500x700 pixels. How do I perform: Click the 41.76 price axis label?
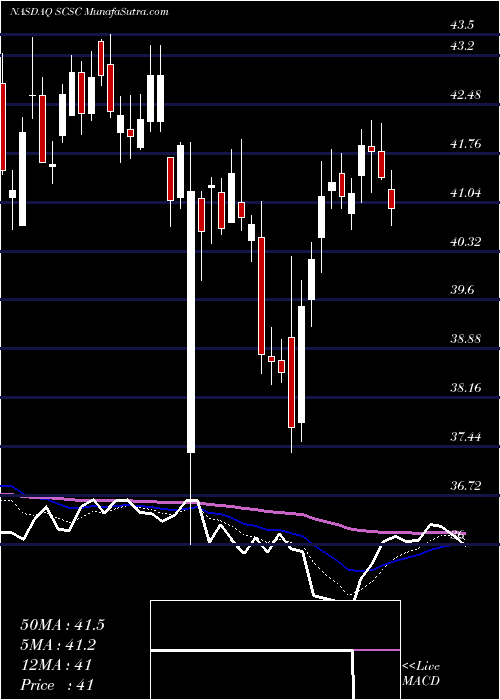pyautogui.click(x=464, y=144)
